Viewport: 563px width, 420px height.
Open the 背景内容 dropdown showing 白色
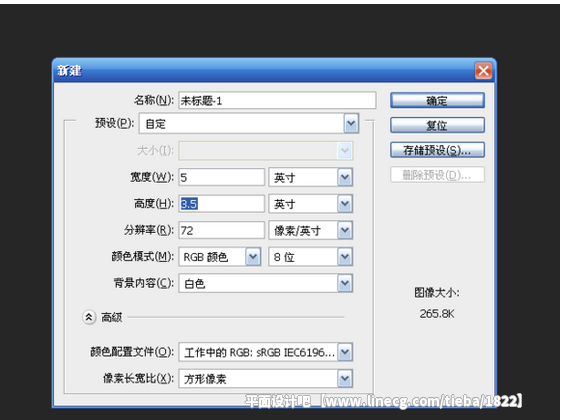pos(266,283)
